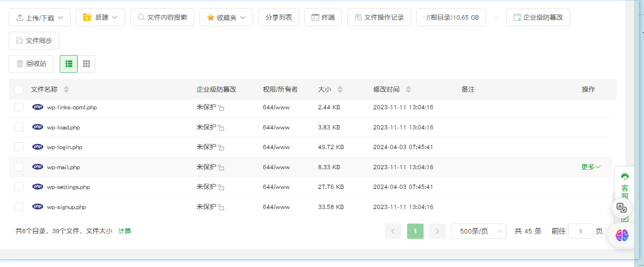This screenshot has width=644, height=267.
Task: Check the wp-load.php row checkbox
Action: tap(19, 127)
